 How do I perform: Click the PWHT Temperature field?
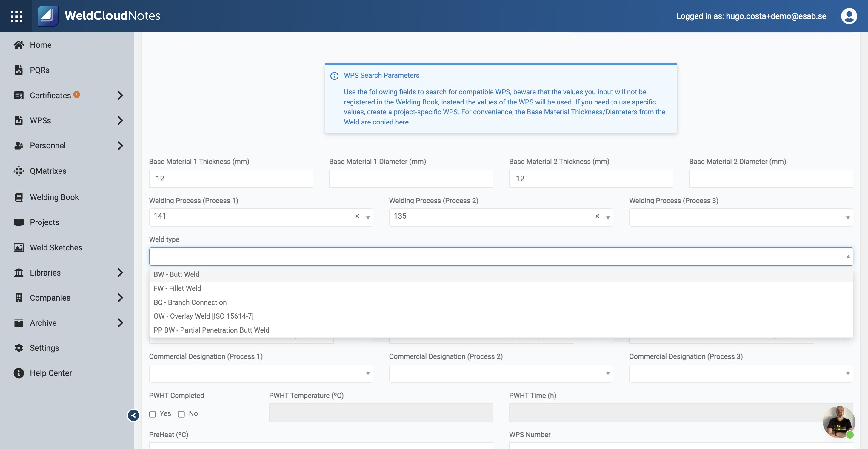381,413
